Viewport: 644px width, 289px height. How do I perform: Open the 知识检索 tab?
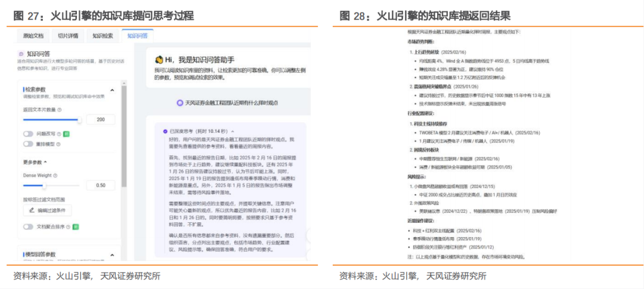(103, 36)
